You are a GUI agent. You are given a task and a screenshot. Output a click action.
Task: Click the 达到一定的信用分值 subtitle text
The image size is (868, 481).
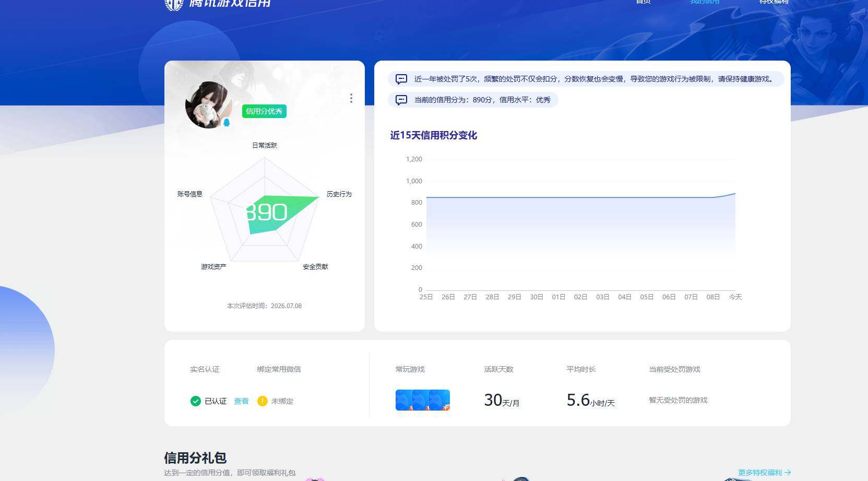tap(230, 473)
